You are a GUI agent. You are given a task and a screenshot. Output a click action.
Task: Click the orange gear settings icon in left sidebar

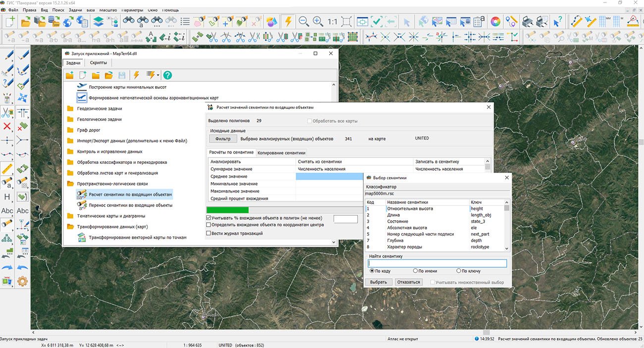(x=22, y=281)
